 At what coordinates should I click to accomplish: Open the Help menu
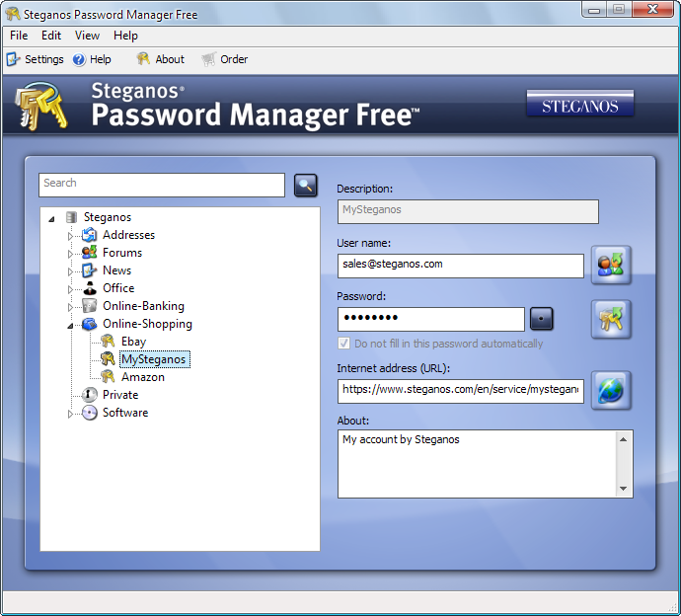(125, 36)
